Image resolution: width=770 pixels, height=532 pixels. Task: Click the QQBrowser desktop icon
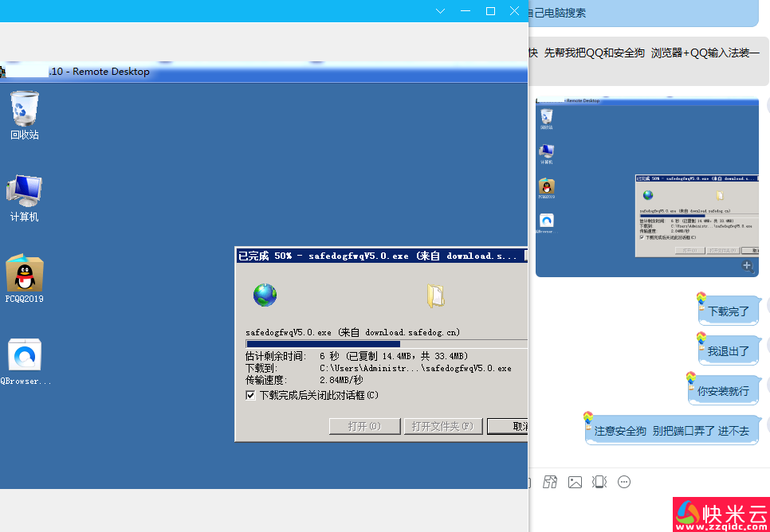click(x=25, y=362)
